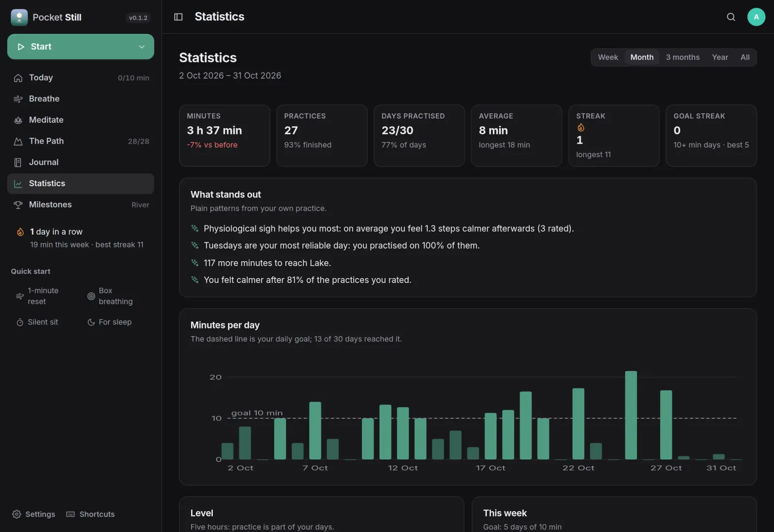Screen dimensions: 774x532
Task: Open search with the magnifier icon
Action: click(x=731, y=17)
